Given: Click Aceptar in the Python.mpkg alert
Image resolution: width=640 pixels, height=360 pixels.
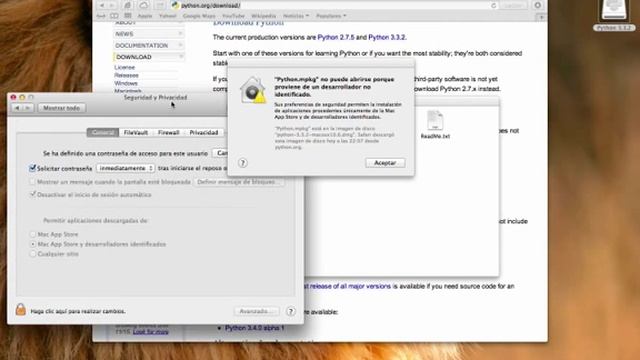Looking at the screenshot, I should 385,163.
